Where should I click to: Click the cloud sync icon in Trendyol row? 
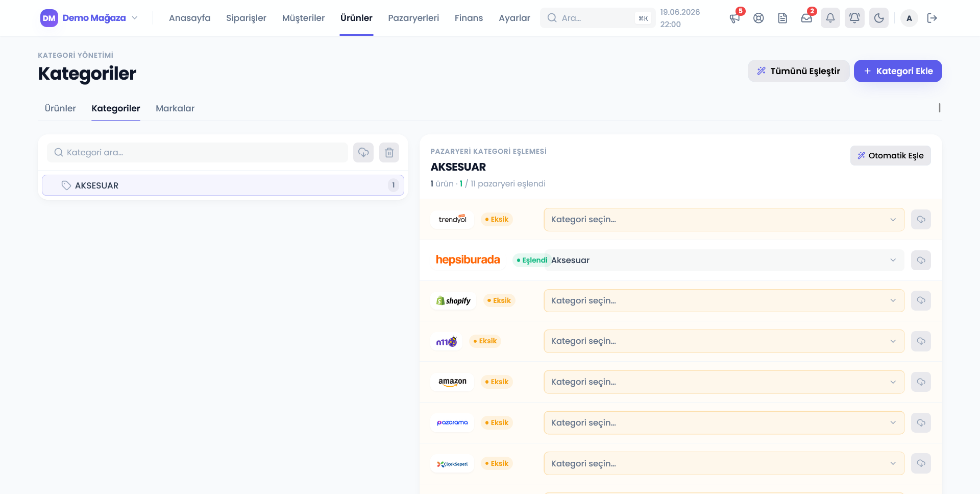921,220
